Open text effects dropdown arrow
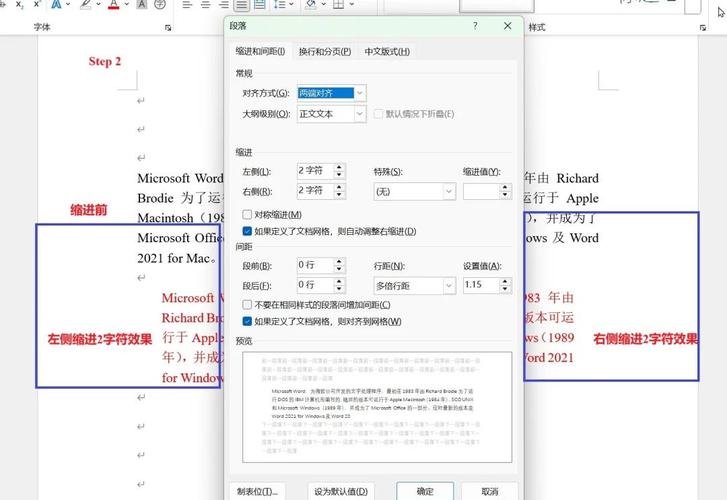Image resolution: width=727 pixels, height=500 pixels. [68, 4]
